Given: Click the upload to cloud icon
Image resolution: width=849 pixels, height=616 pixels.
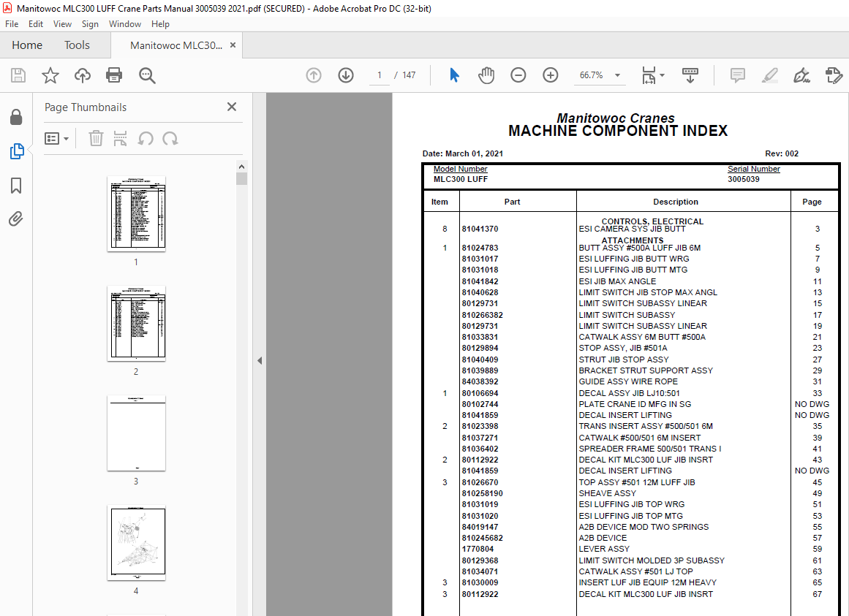Looking at the screenshot, I should pyautogui.click(x=83, y=75).
